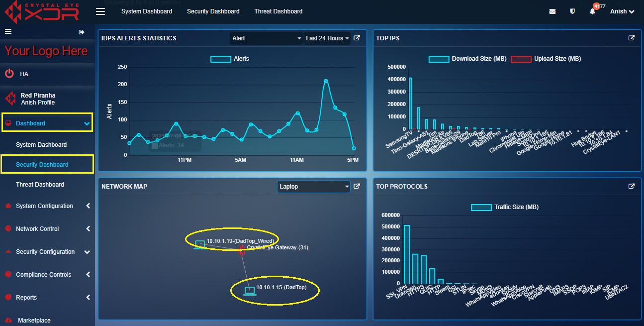Open the Marketplace sidebar link
The width and height of the screenshot is (644, 326).
[34, 321]
